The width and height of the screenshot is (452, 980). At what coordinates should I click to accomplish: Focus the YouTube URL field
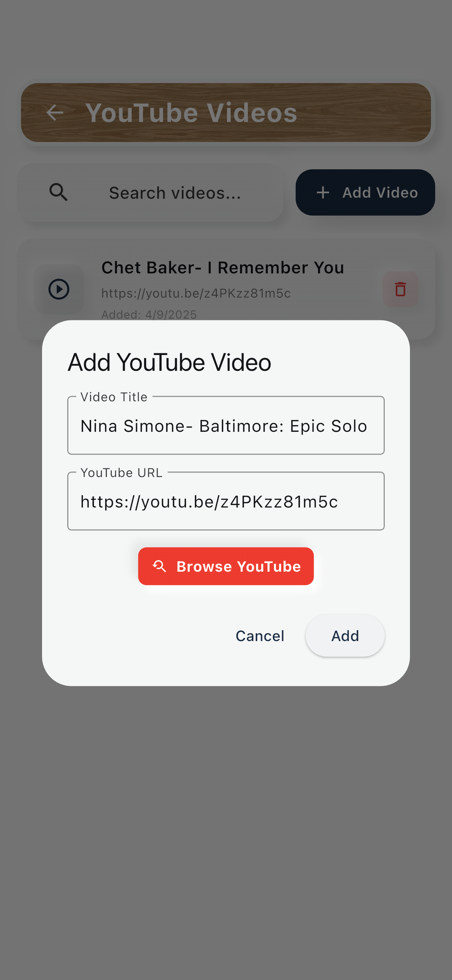[x=226, y=501]
